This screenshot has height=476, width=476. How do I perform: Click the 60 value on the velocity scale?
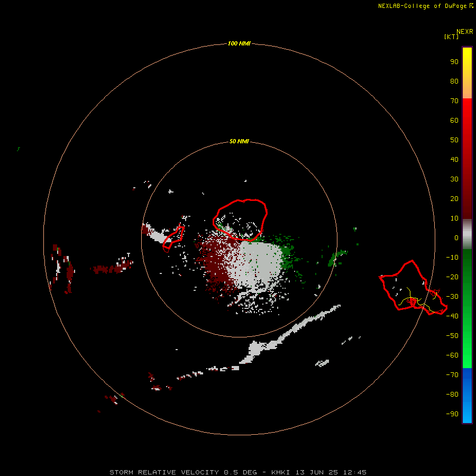[x=454, y=120]
